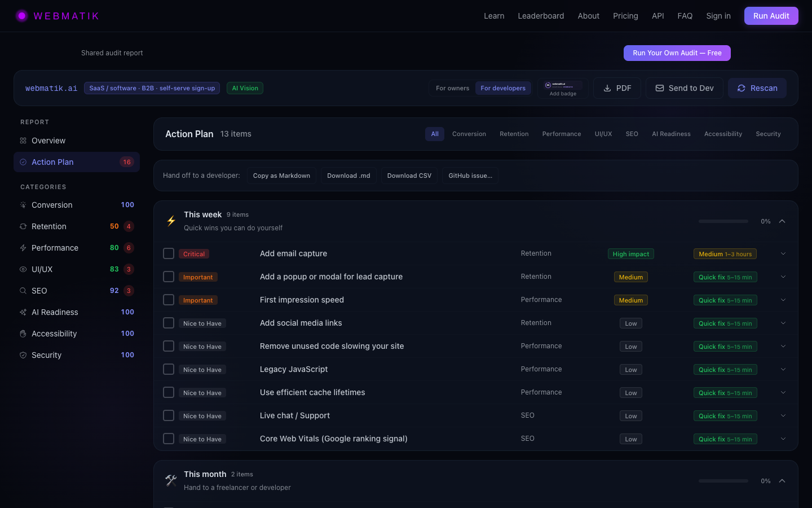The image size is (812, 508).
Task: Expand the Core Web Vitals row chevron
Action: pyautogui.click(x=783, y=439)
